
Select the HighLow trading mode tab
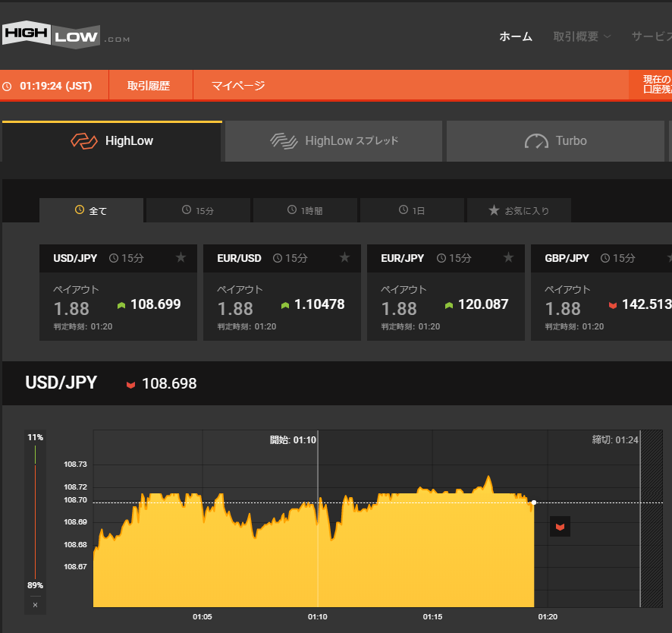pos(111,141)
